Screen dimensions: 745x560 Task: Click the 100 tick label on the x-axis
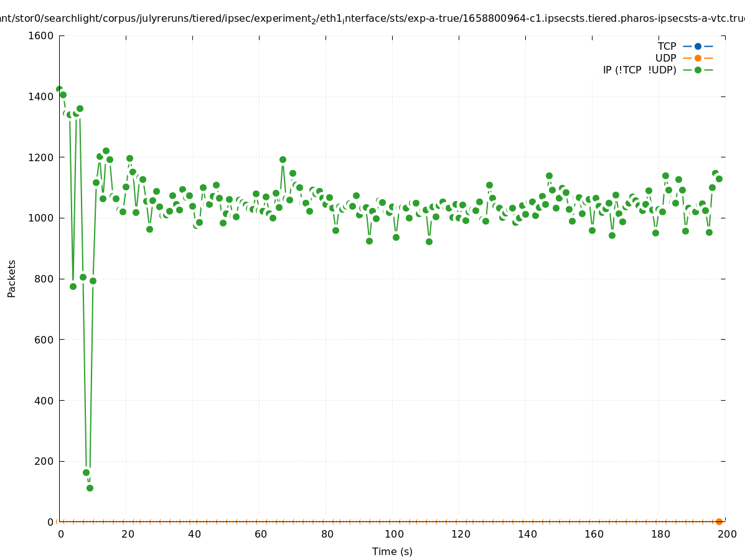[x=393, y=534]
